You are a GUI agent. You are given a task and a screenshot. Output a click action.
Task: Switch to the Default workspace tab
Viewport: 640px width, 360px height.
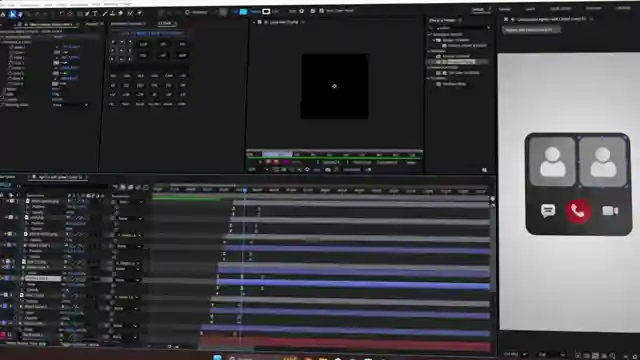tap(478, 9)
